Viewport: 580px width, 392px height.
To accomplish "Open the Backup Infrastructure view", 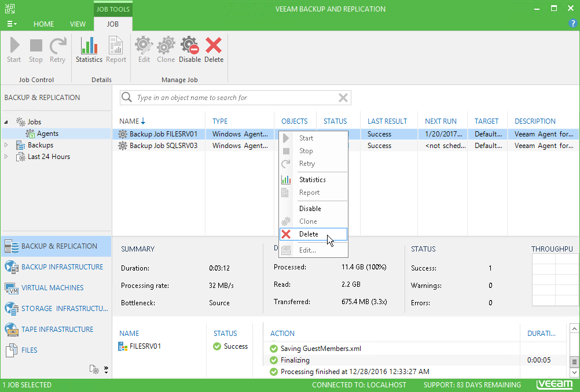I will 56,267.
